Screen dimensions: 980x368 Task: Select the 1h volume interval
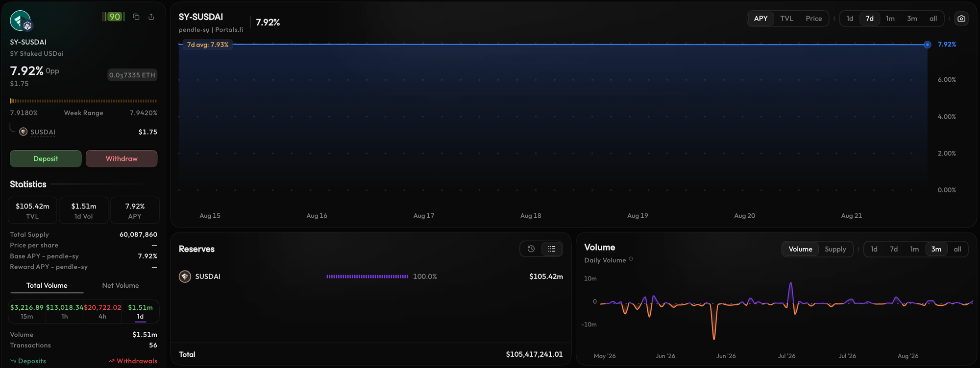(x=65, y=312)
